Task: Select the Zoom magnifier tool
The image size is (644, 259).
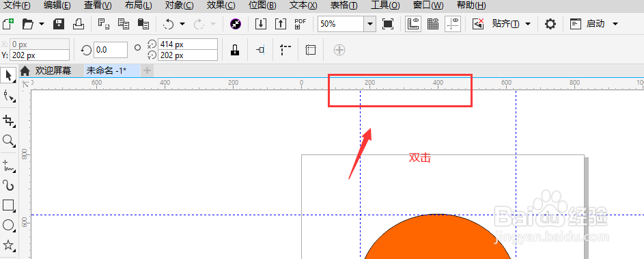Action: click(x=8, y=141)
